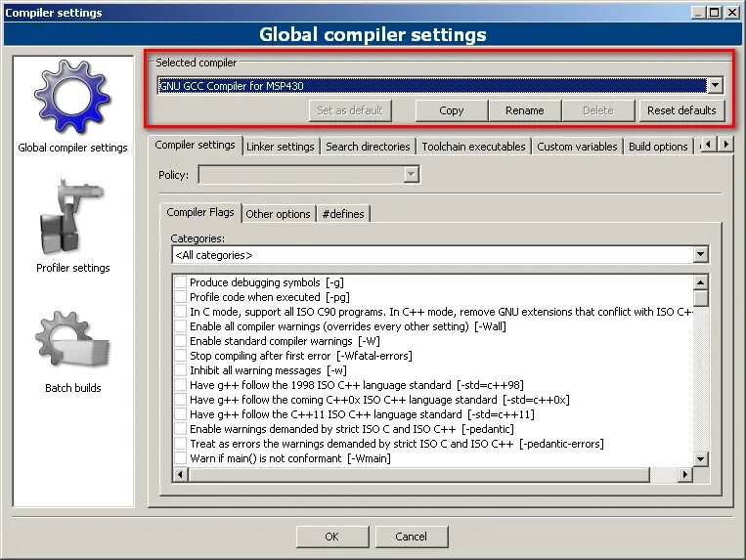The height and width of the screenshot is (560, 746).
Task: Select the #defines sub-tab
Action: (x=343, y=214)
